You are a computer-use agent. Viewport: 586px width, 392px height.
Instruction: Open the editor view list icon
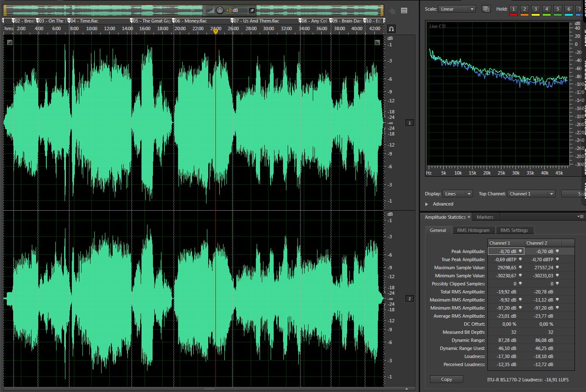(x=404, y=11)
